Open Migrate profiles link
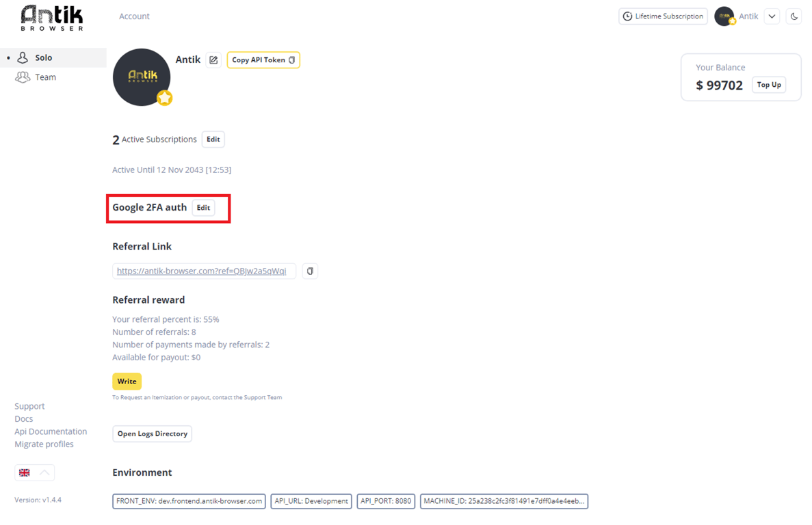The width and height of the screenshot is (812, 525). point(44,444)
